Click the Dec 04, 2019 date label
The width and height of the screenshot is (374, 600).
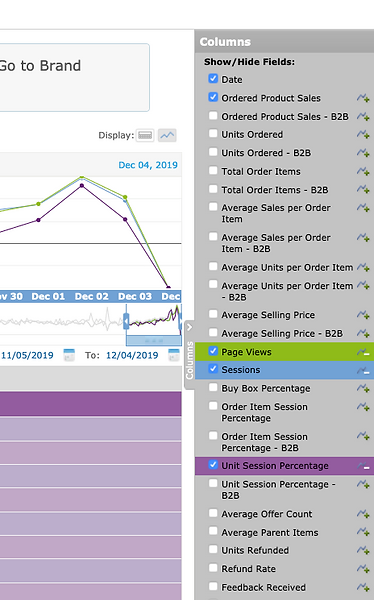[x=148, y=165]
